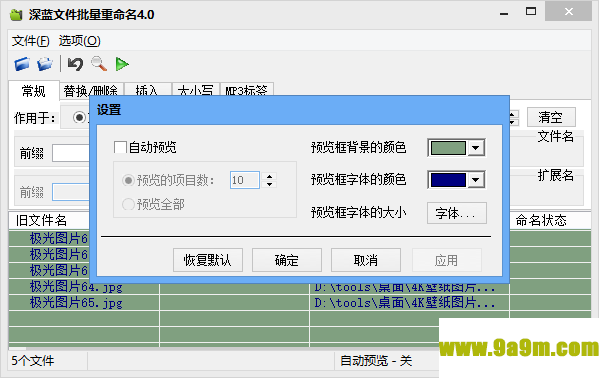Click status bar text 5个文件
Screen dimensions: 599x378
(33, 360)
